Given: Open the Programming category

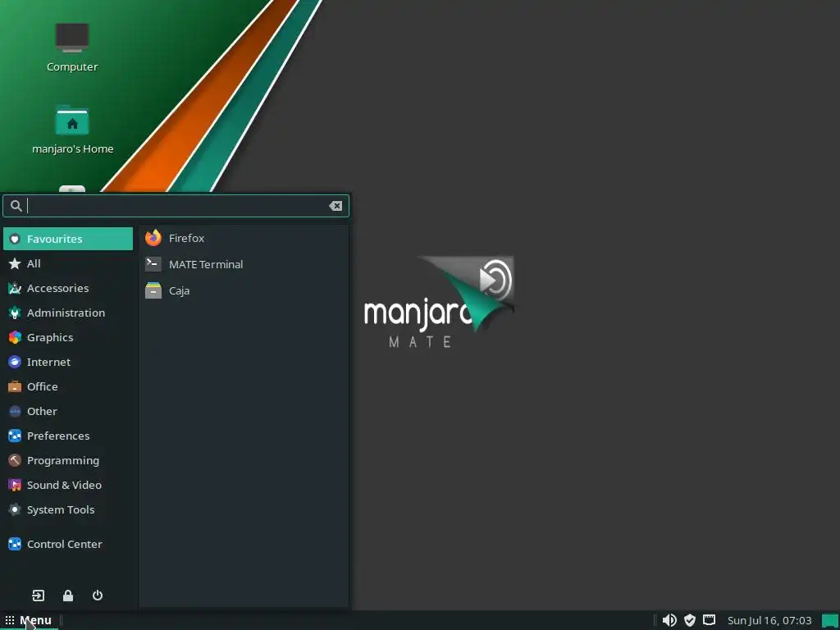Looking at the screenshot, I should coord(68,461).
